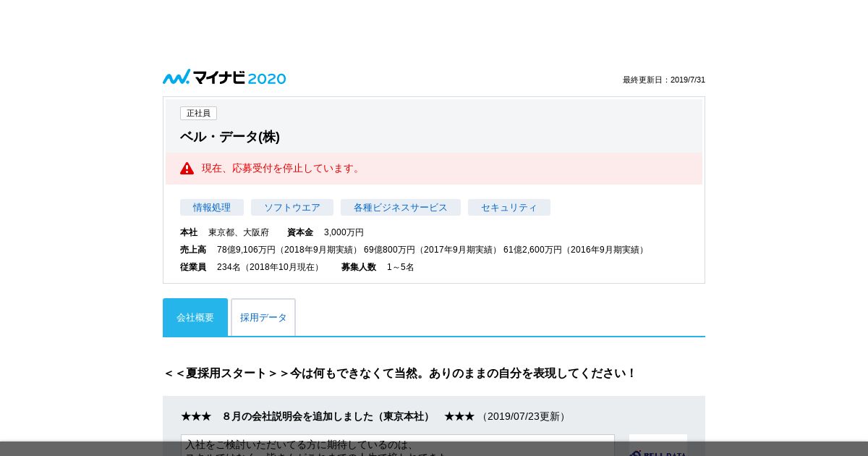Open the ソフトウエア industry tag
The image size is (868, 456).
pos(292,208)
